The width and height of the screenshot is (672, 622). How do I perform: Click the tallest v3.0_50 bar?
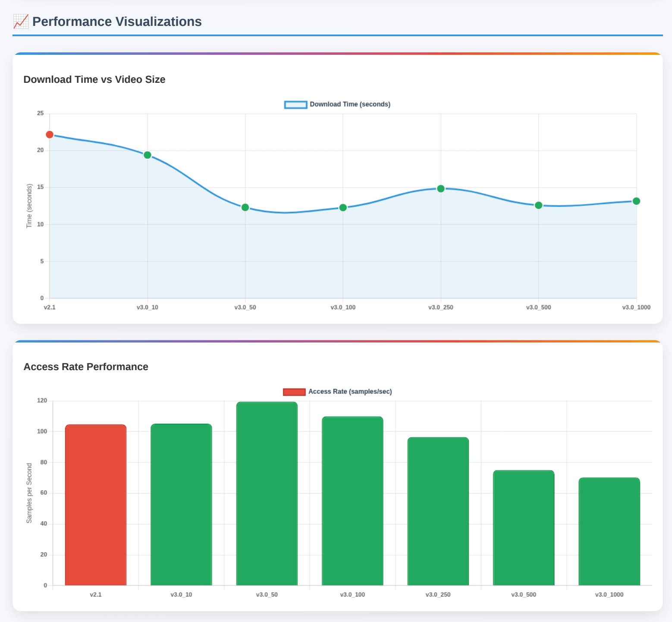tap(267, 494)
